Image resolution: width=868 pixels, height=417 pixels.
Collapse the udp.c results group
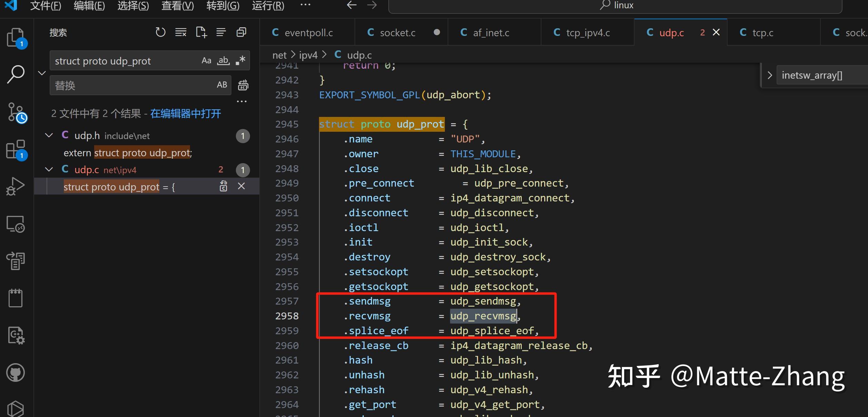49,169
